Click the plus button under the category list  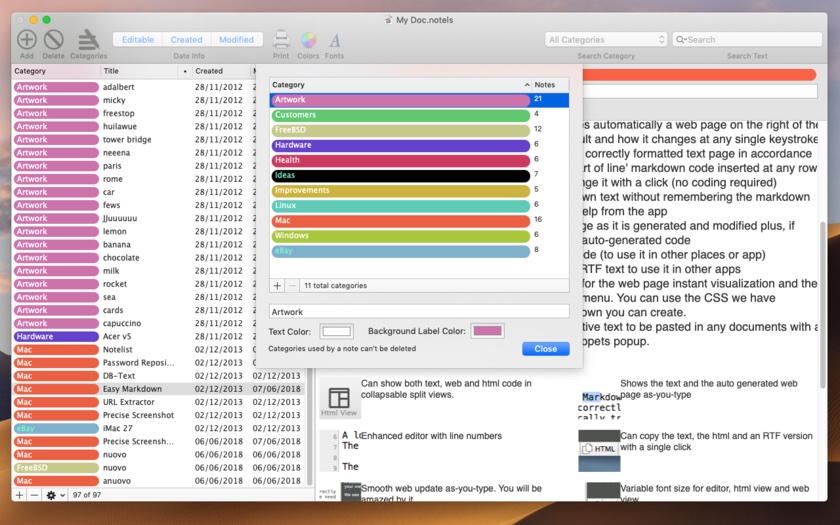[278, 286]
